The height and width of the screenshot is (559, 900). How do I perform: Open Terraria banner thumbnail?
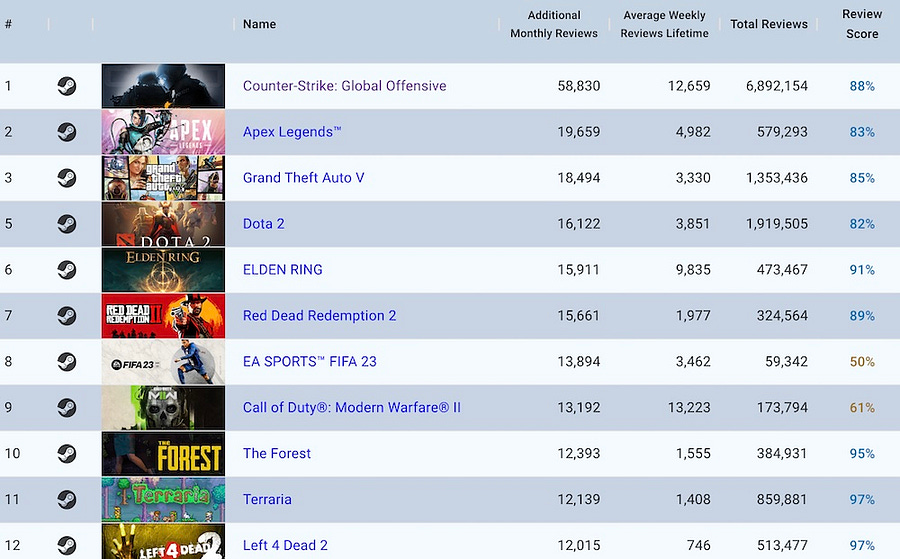pyautogui.click(x=163, y=499)
